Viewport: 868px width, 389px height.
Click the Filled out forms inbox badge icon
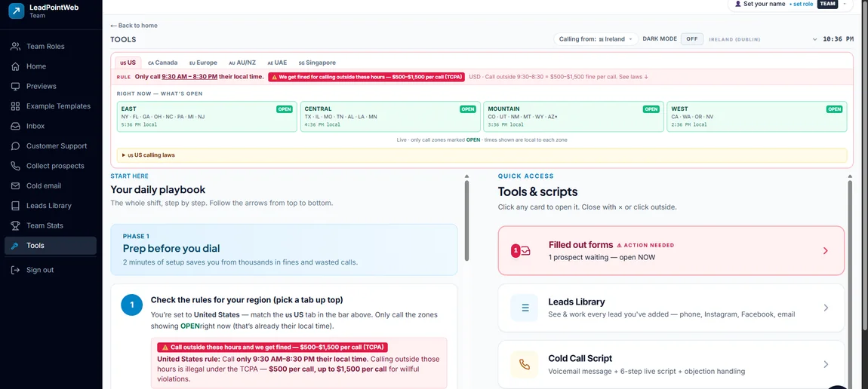click(521, 251)
